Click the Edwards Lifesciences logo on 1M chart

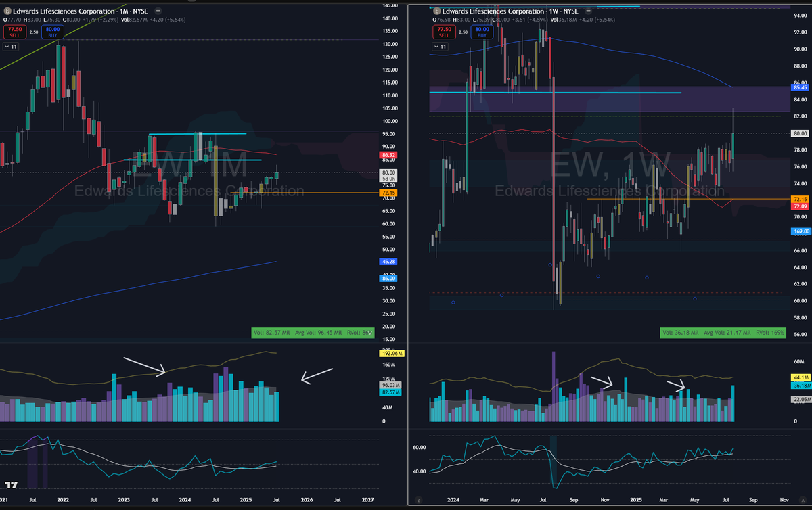click(x=7, y=11)
